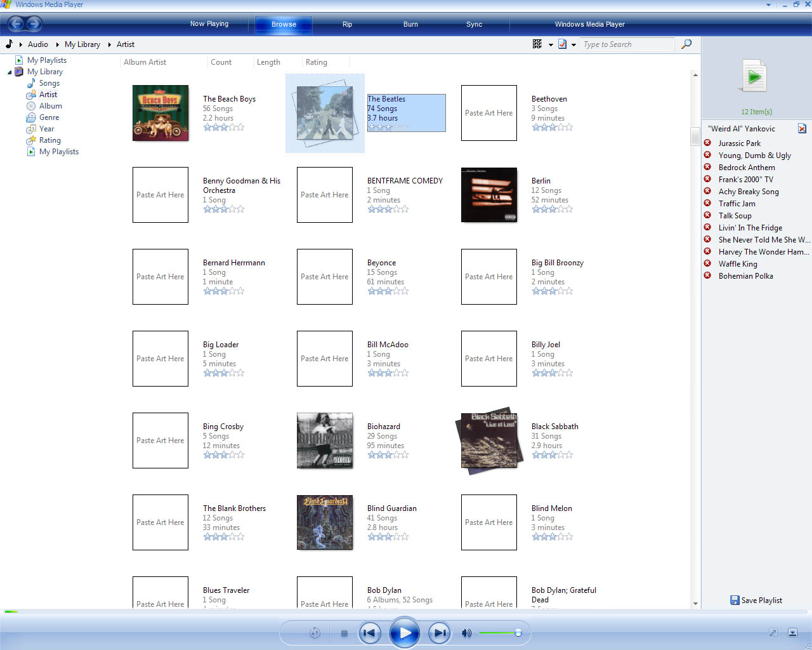This screenshot has height=650, width=812.
Task: Click the Layout Options icon
Action: [x=562, y=44]
